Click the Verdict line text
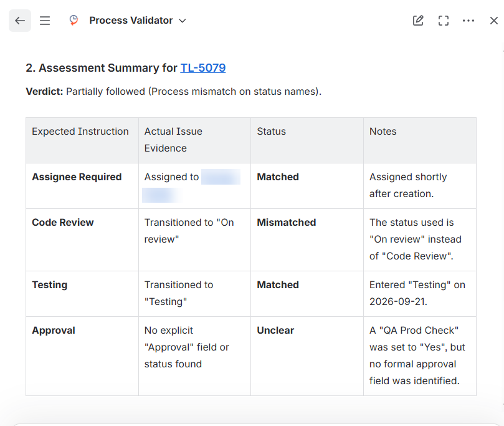The width and height of the screenshot is (504, 426). (174, 92)
